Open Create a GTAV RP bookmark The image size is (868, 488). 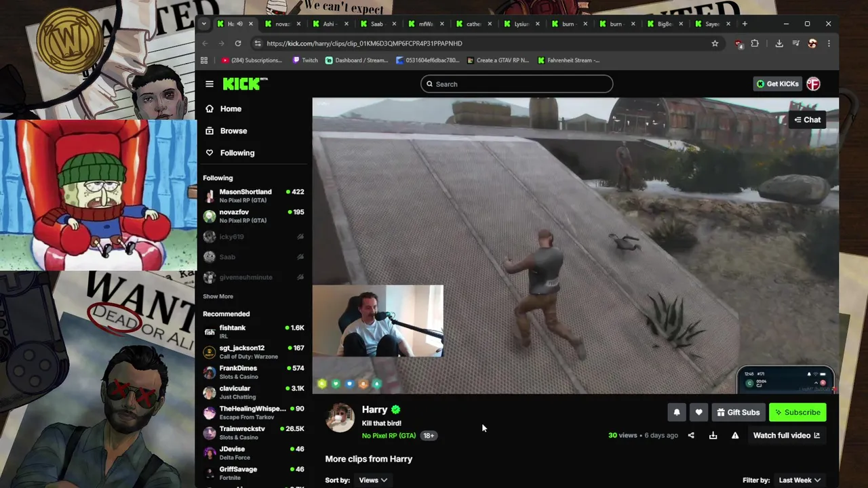[x=498, y=60]
